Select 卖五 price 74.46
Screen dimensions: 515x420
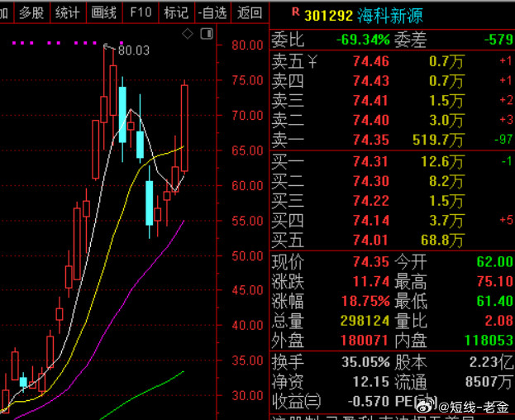click(371, 61)
